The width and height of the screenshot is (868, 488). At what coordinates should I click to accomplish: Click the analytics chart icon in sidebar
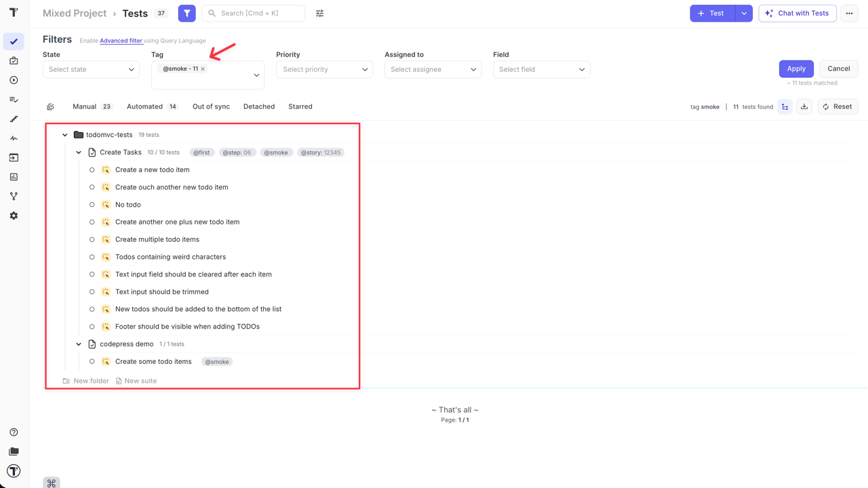(14, 177)
